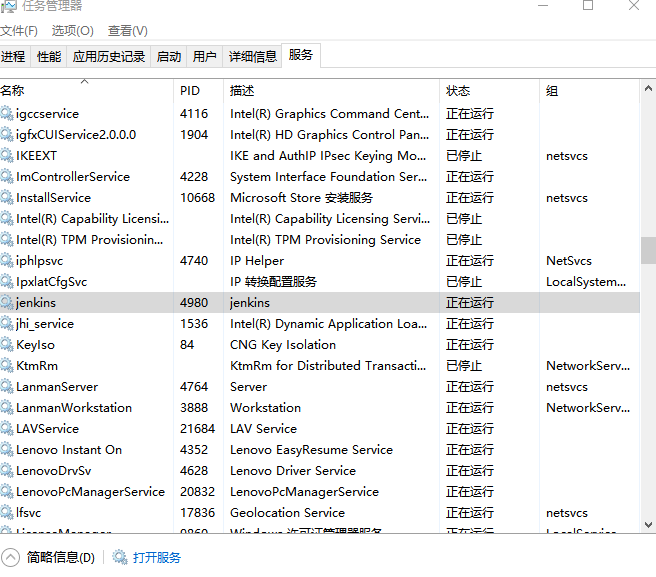Switch to the 应用历史记录 tab

[x=109, y=56]
